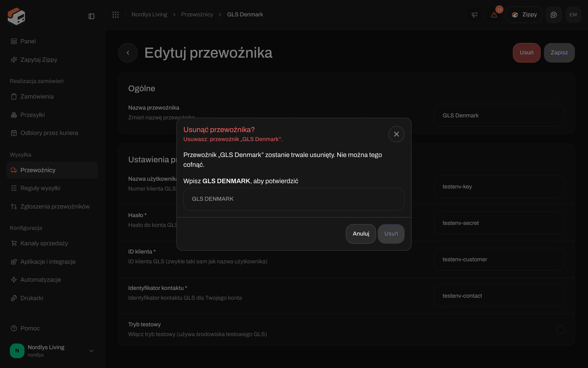Open Zgłoszenia przewoźników in the sidebar
Viewport: 588px width, 368px height.
click(52, 206)
